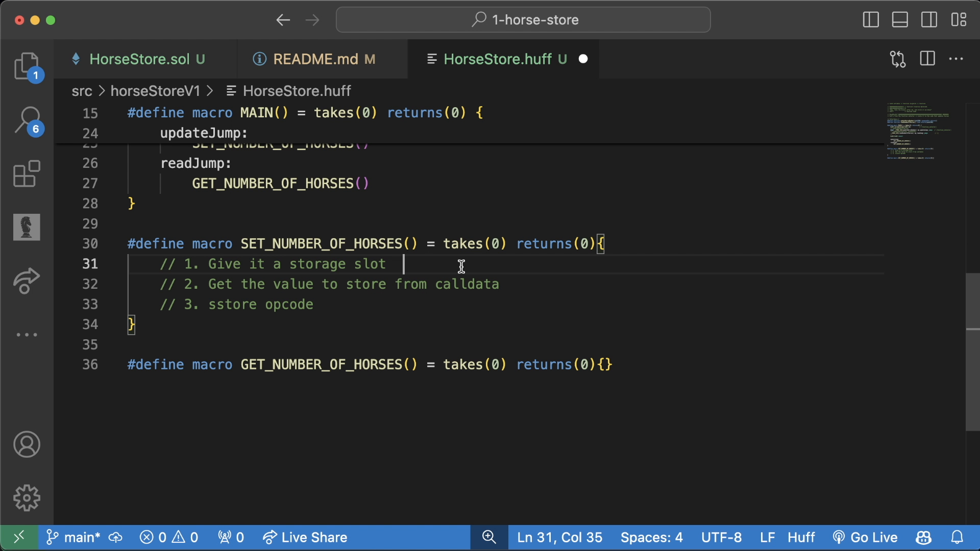Split the editor using the split icon
980x551 pixels.
point(926,59)
